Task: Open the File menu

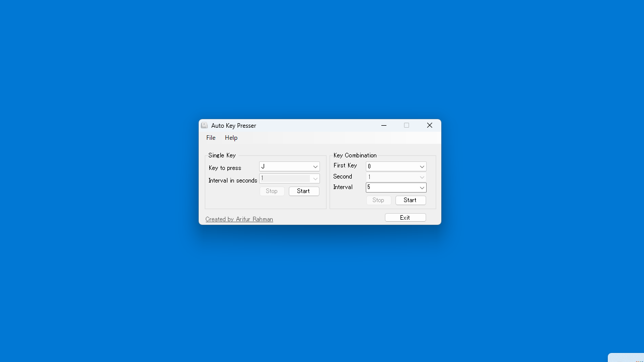Action: tap(211, 138)
